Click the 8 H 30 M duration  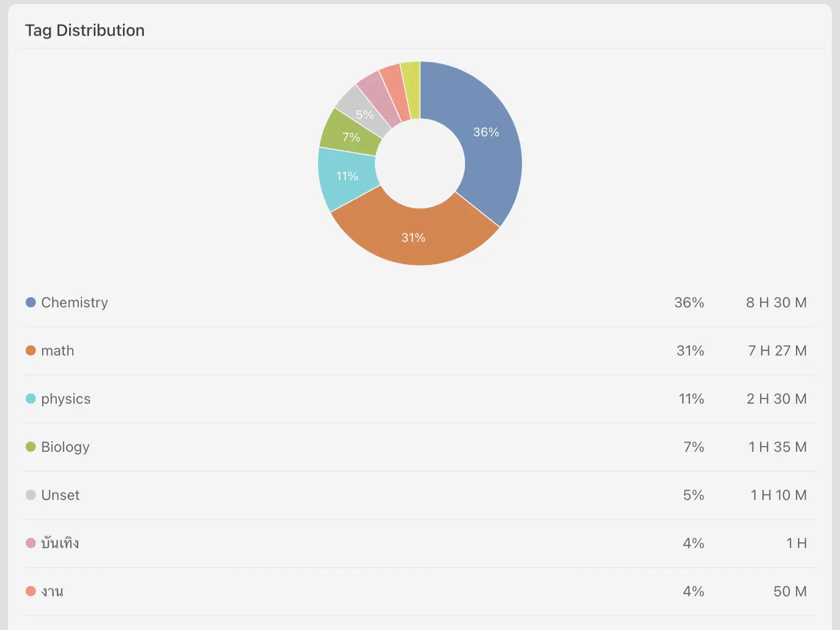pos(776,303)
